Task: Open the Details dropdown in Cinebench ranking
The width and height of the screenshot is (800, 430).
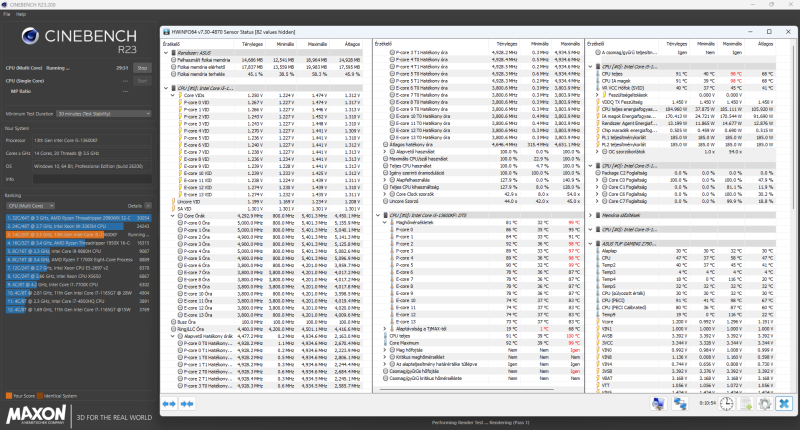Action: (x=148, y=206)
